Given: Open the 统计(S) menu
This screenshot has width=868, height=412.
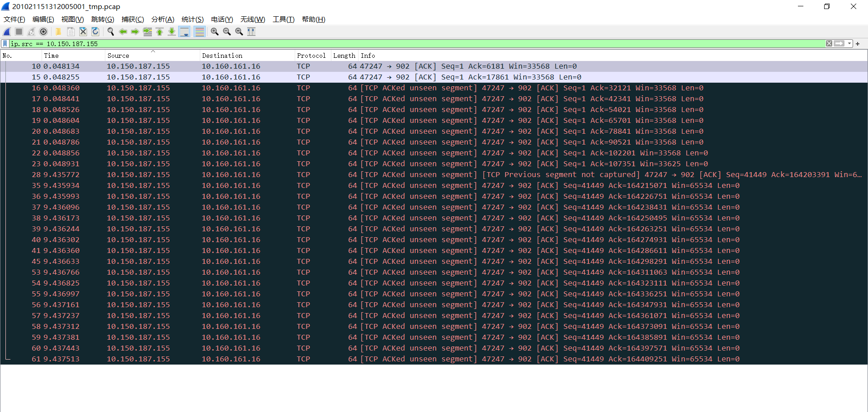Looking at the screenshot, I should [193, 19].
